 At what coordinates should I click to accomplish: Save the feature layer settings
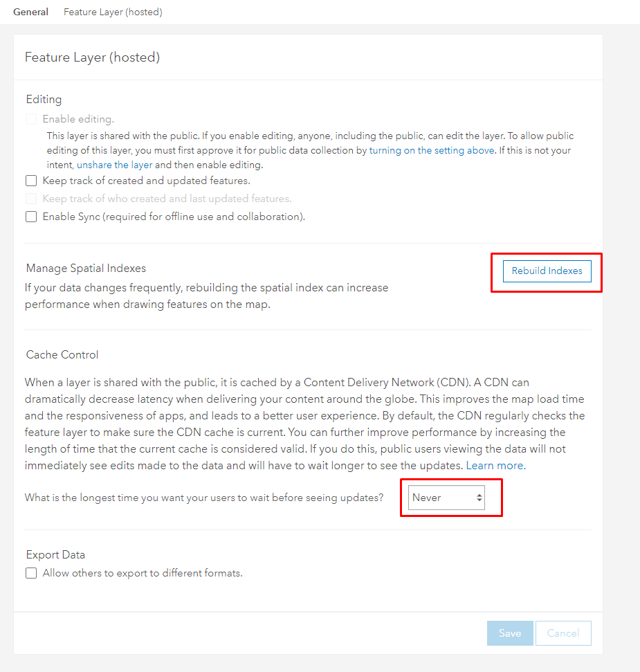click(x=510, y=633)
